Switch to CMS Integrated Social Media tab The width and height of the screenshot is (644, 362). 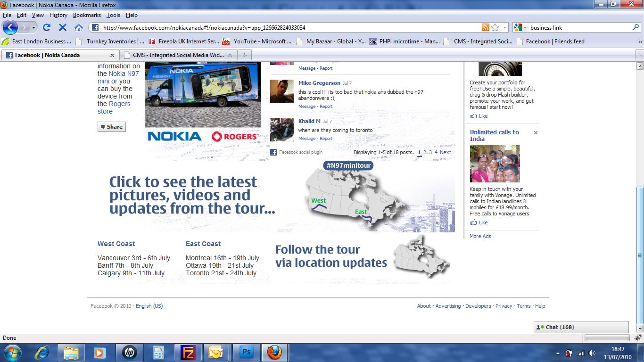[177, 55]
